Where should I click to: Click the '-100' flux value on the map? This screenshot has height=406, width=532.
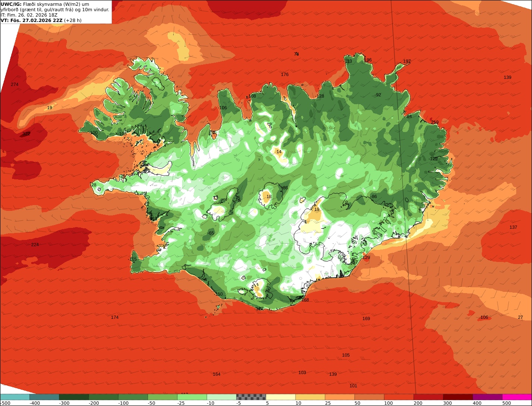click(93, 132)
